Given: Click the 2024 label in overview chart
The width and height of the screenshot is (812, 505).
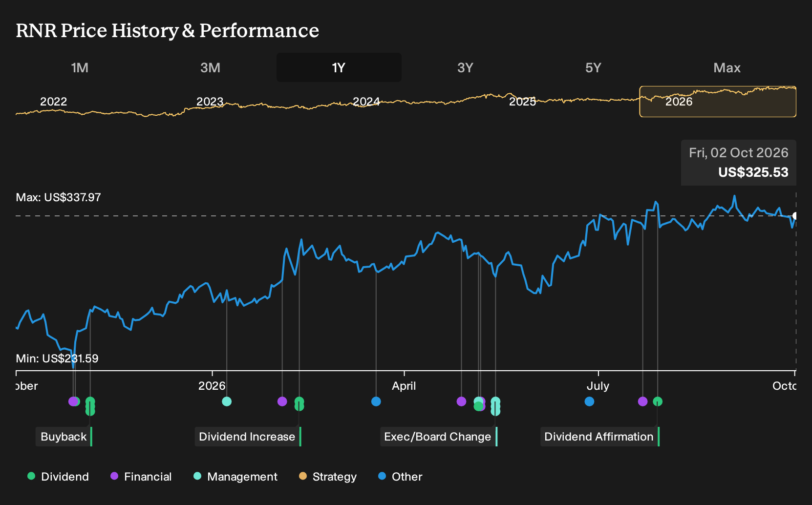Looking at the screenshot, I should point(366,102).
